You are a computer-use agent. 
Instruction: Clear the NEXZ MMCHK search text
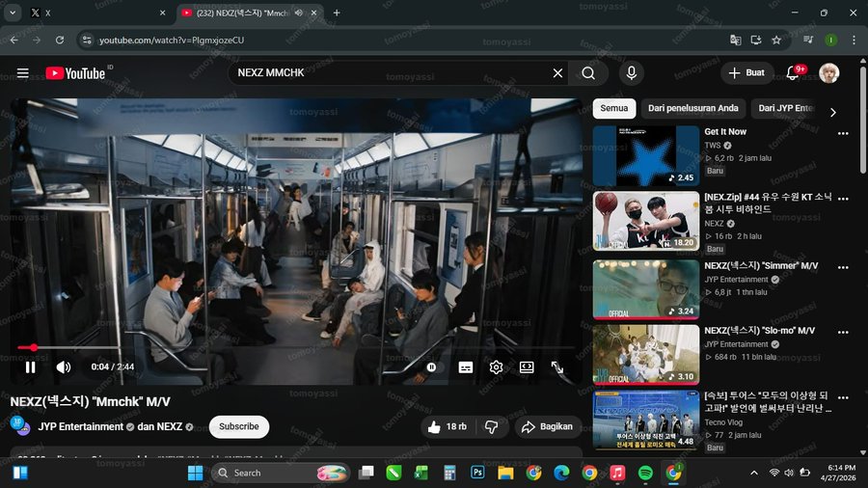tap(557, 73)
